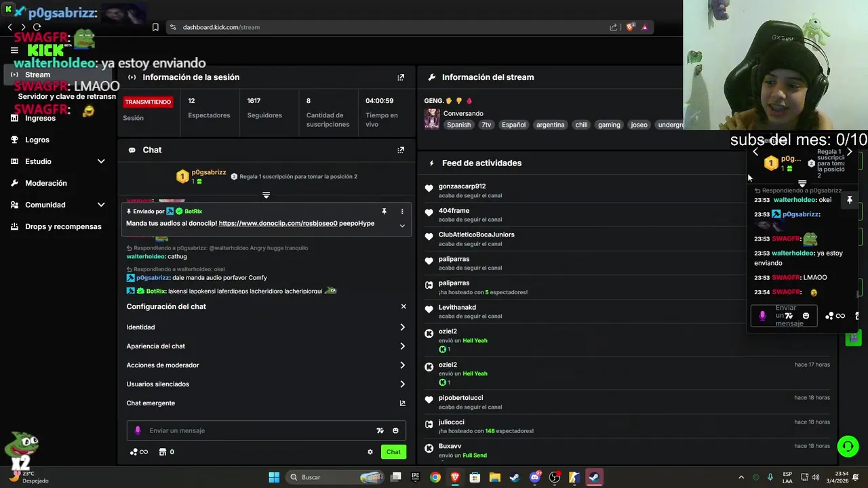Open Usuarios silenciados settings

[266, 384]
